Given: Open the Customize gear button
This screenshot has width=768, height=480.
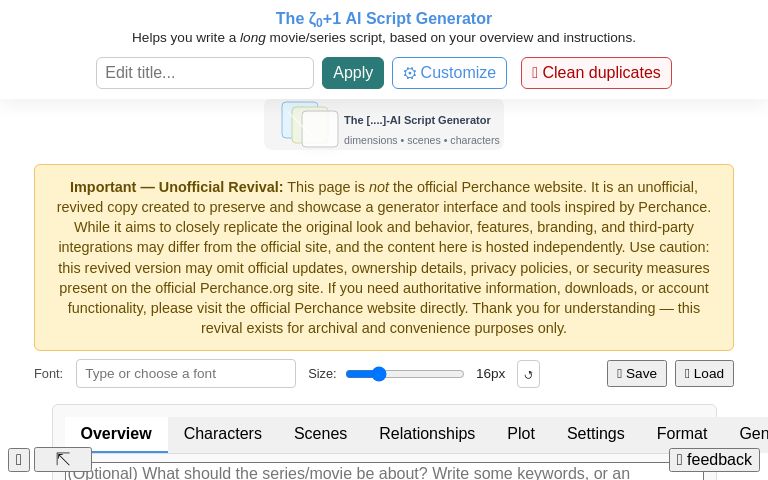Looking at the screenshot, I should 449,73.
